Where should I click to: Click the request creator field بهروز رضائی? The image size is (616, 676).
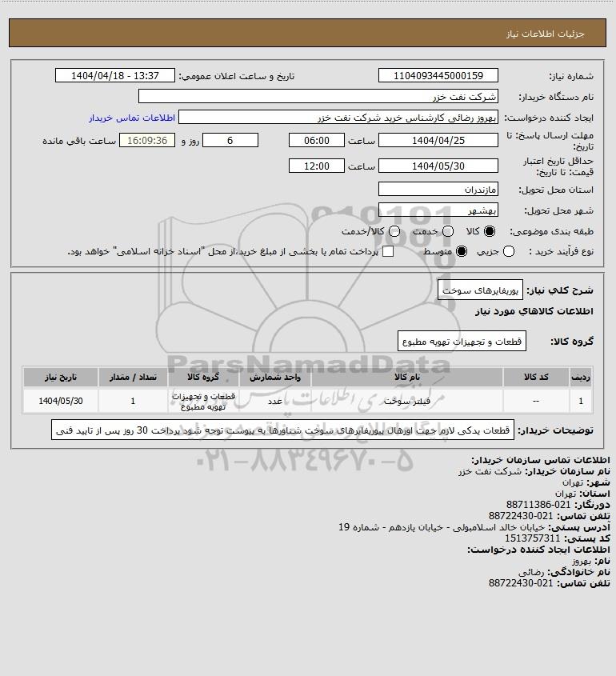338,118
